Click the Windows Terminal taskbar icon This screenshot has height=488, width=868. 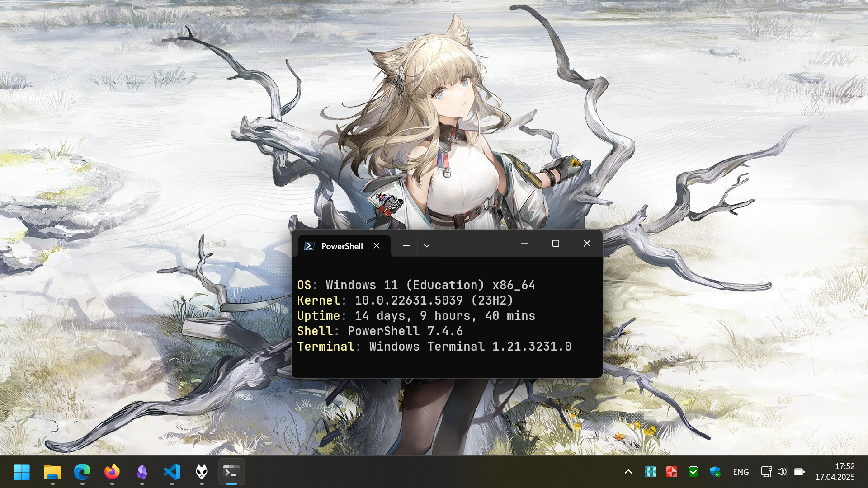(x=231, y=472)
